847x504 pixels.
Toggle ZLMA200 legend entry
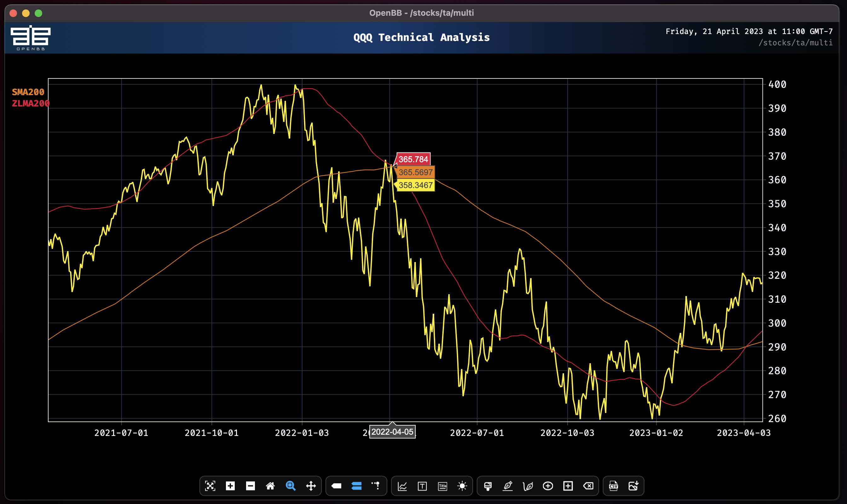[31, 104]
